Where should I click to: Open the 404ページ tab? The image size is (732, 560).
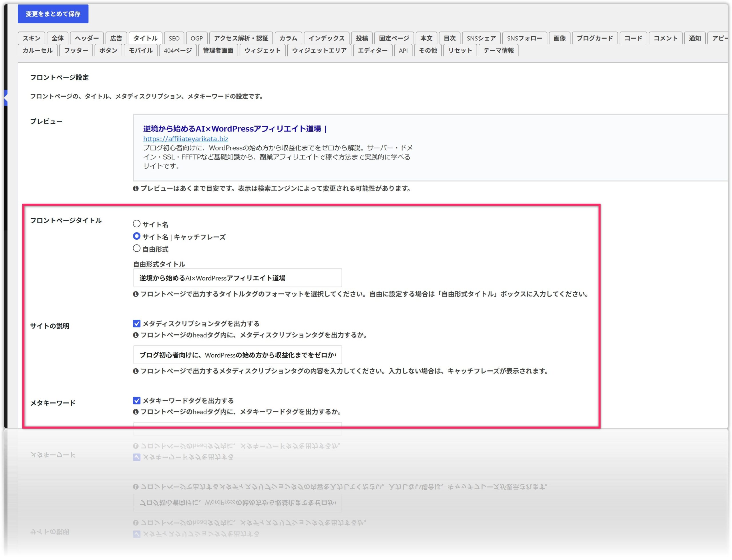point(178,50)
